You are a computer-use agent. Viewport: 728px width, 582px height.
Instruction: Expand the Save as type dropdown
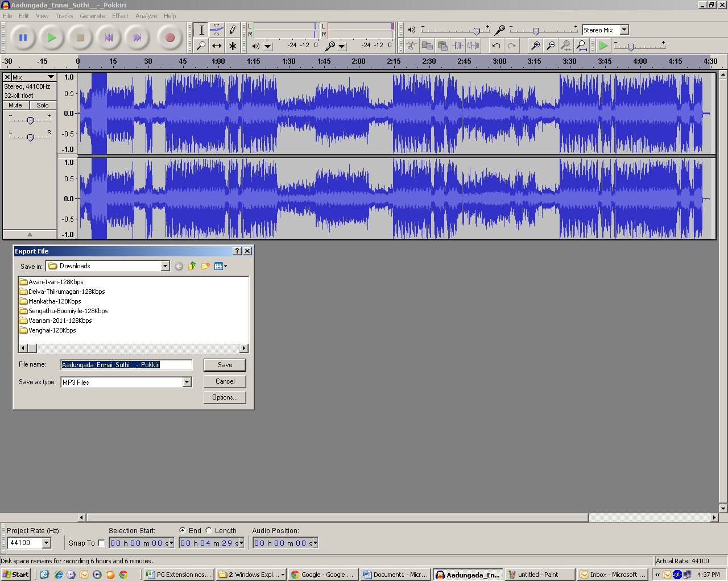click(187, 382)
